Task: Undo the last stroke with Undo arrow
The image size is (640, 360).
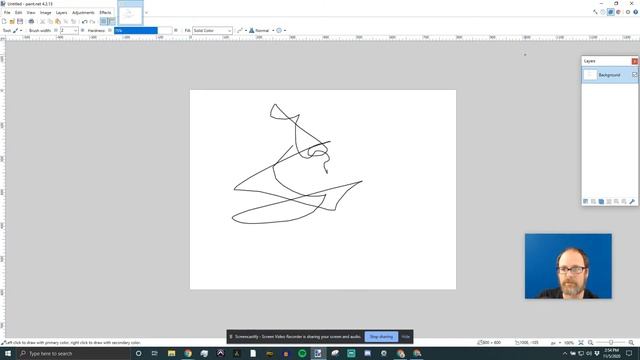Action: [84, 21]
